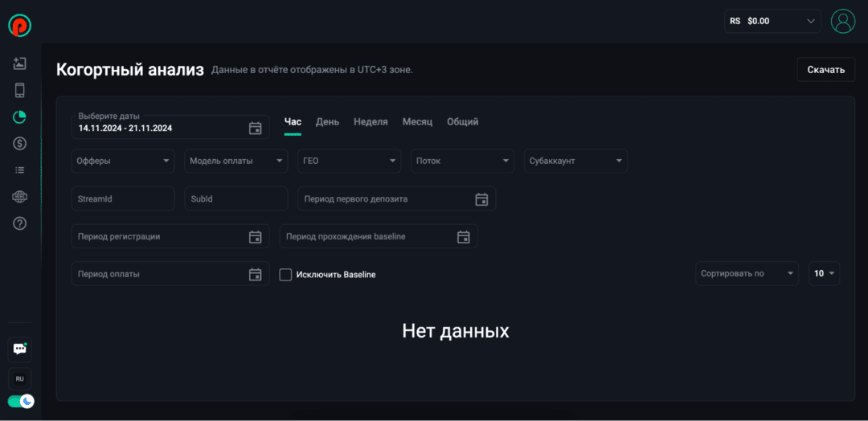The width and height of the screenshot is (868, 421).
Task: Check the Исключить Baseline checkbox
Action: 285,275
